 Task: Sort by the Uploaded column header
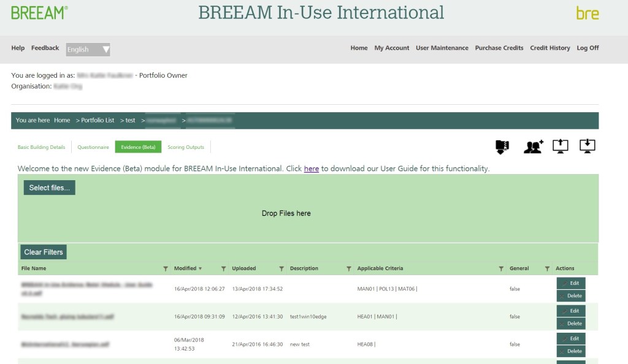(244, 268)
